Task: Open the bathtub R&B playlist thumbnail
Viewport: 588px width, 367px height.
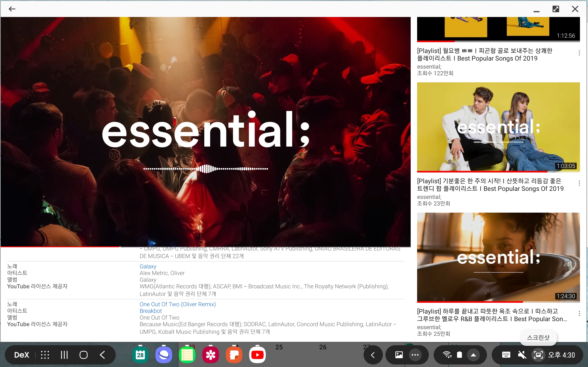Action: pyautogui.click(x=498, y=257)
